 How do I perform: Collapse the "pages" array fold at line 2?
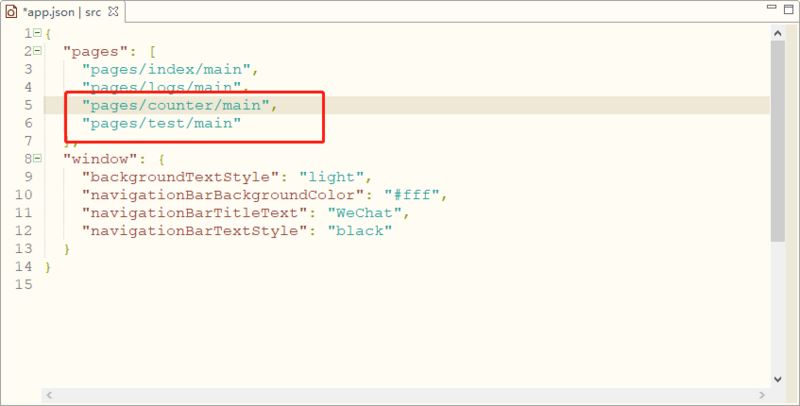pyautogui.click(x=37, y=51)
